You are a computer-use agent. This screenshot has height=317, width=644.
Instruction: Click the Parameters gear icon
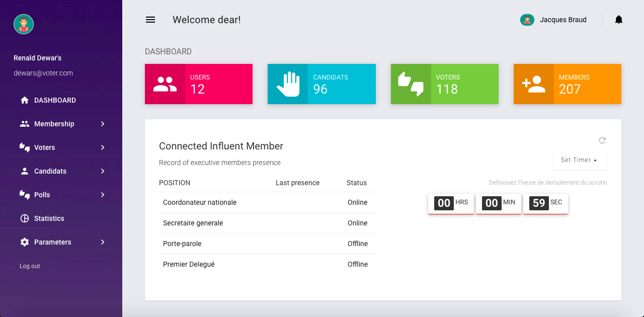click(x=24, y=242)
